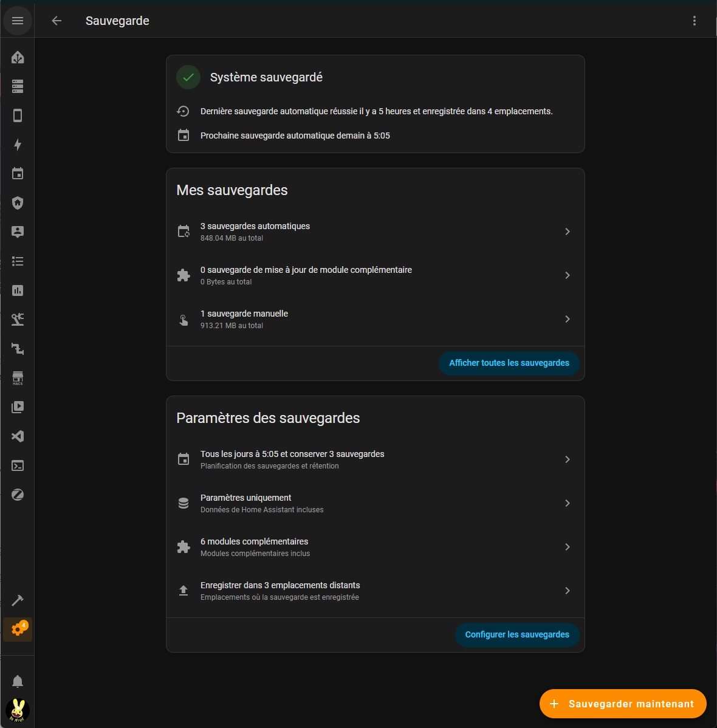Open the history bar-chart sidebar icon
Screen dimensions: 717x728
click(17, 290)
